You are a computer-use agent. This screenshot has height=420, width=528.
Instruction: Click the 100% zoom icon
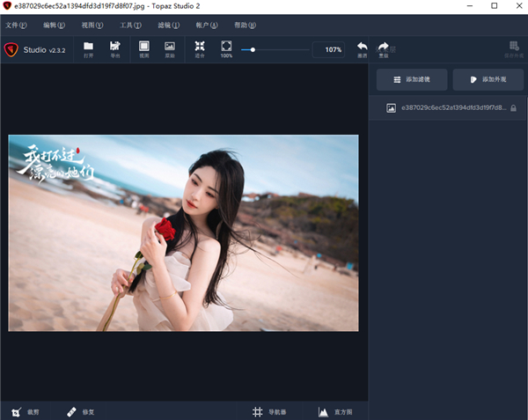tap(226, 48)
